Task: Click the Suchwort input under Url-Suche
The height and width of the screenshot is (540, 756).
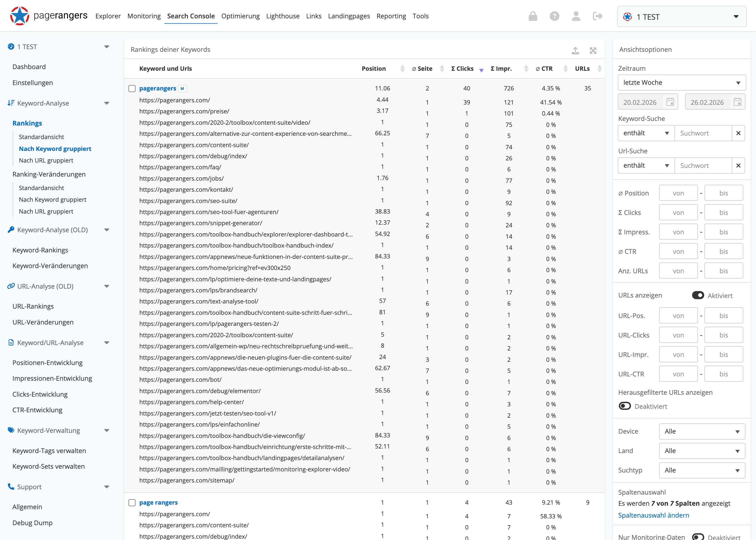Action: (x=703, y=166)
